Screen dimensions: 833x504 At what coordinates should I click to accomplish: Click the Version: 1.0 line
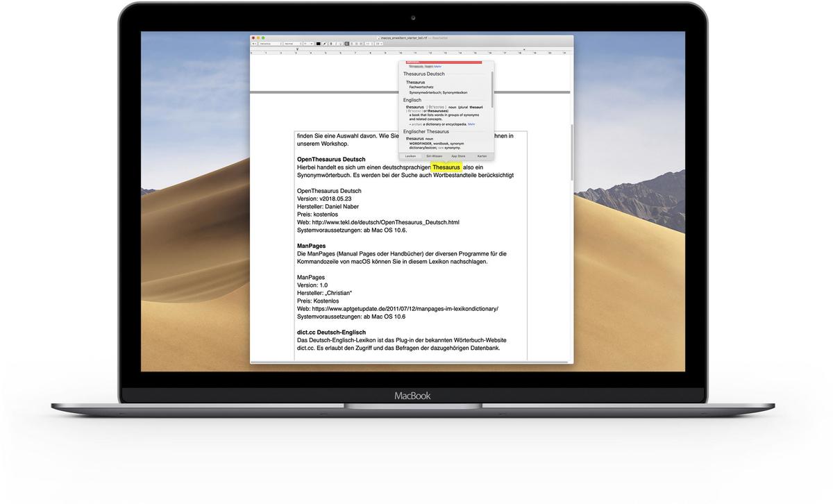(312, 285)
